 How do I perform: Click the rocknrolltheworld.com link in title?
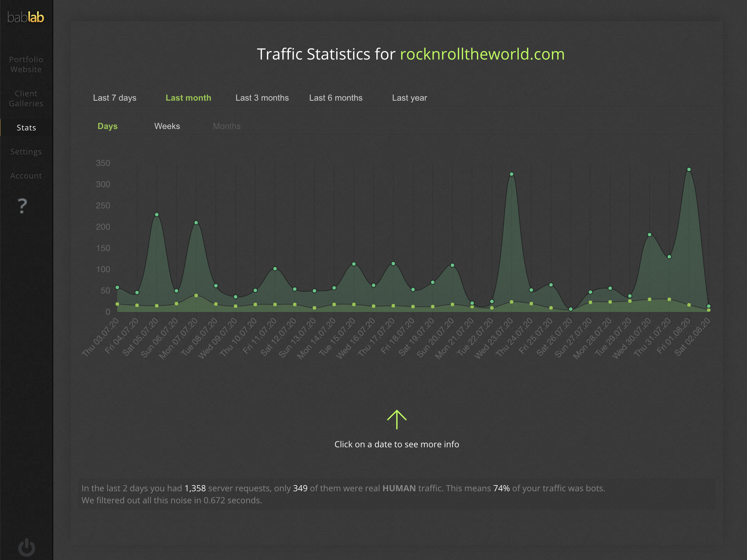coord(482,54)
